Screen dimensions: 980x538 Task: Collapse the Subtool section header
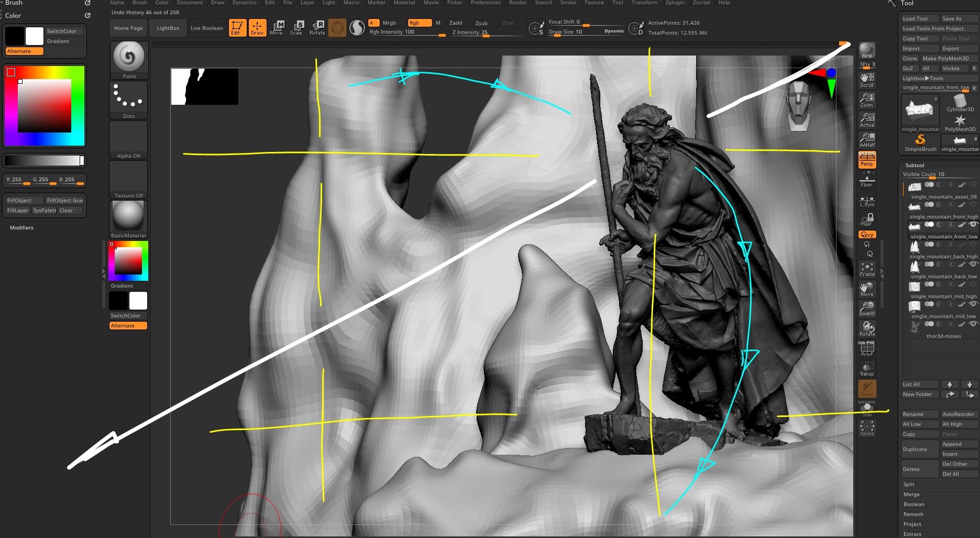coord(915,165)
